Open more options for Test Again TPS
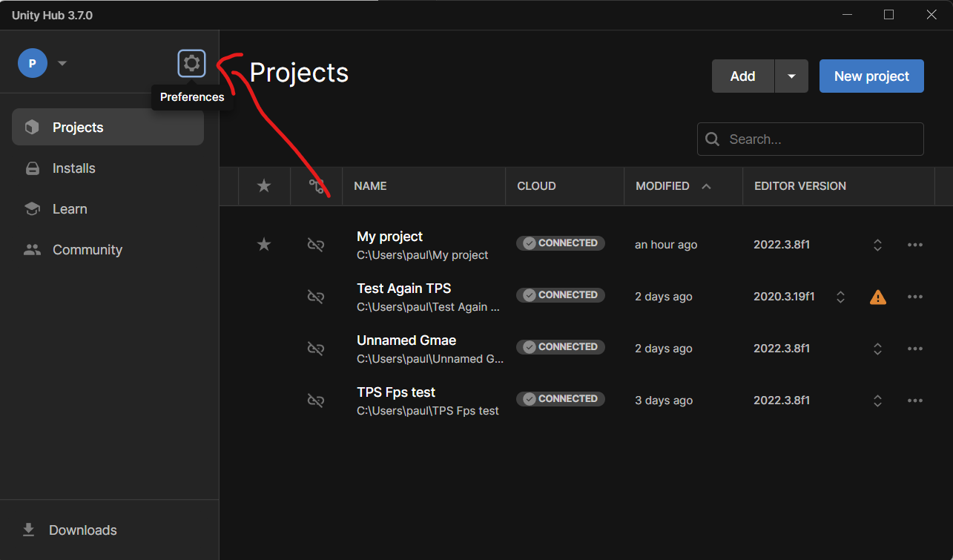 click(x=915, y=297)
